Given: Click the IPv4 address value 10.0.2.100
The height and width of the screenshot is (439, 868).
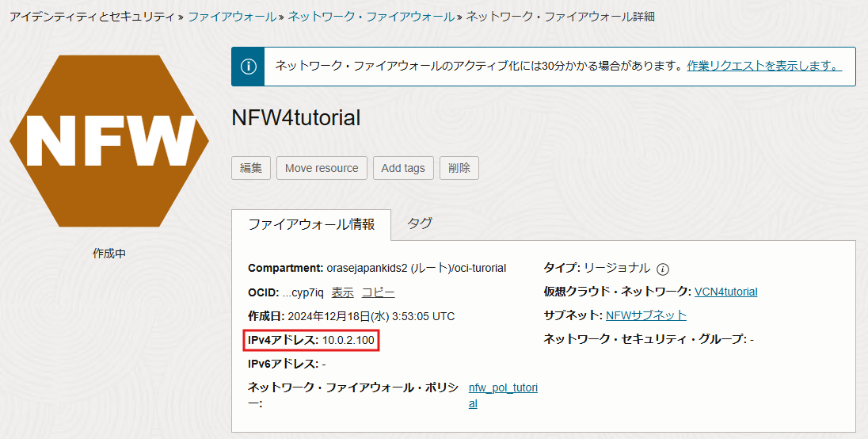Looking at the screenshot, I should [x=348, y=340].
